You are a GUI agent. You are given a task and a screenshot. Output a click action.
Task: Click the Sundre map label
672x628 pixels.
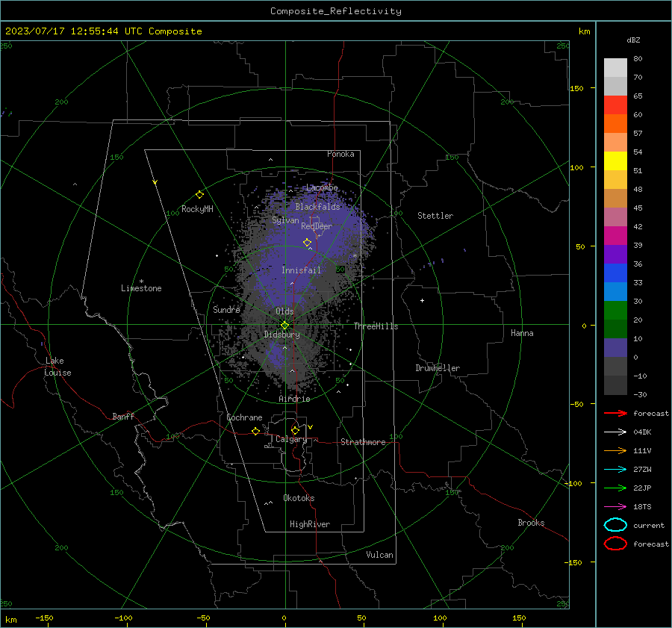(x=226, y=309)
